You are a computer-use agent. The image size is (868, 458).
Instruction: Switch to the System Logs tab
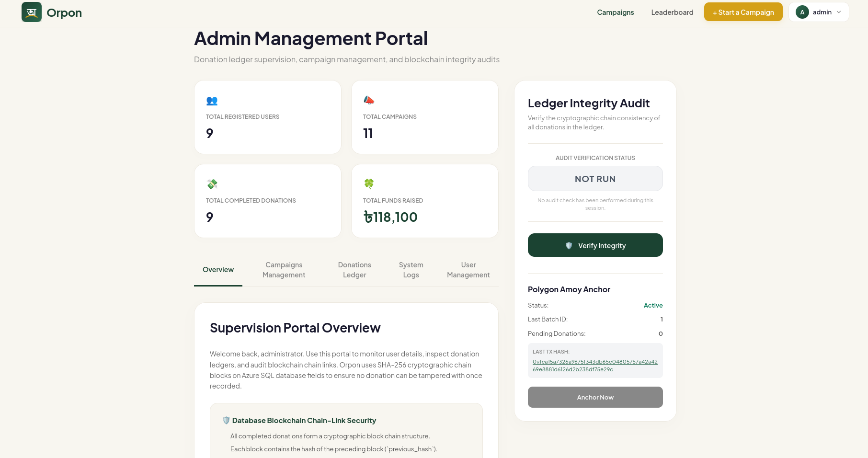tap(411, 270)
